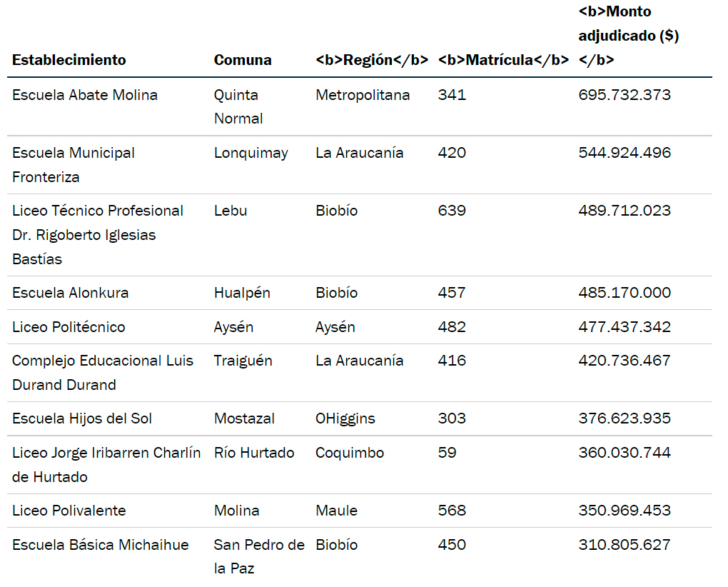This screenshot has width=728, height=587.
Task: Select the OHiggins region cell
Action: click(345, 418)
